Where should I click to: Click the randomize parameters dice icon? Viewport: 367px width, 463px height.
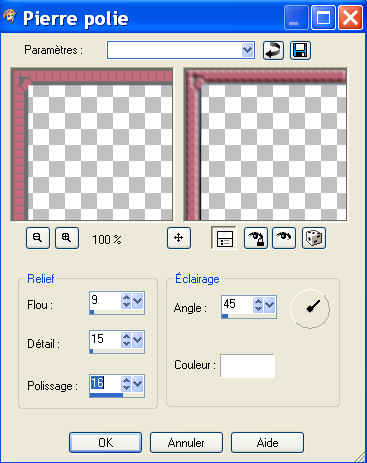pyautogui.click(x=314, y=238)
